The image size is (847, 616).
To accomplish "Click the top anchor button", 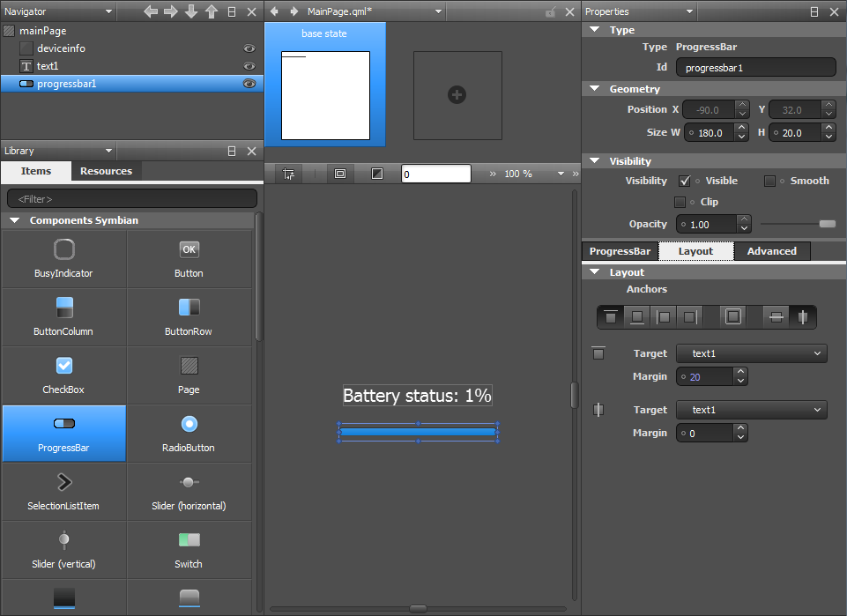I will pos(611,317).
